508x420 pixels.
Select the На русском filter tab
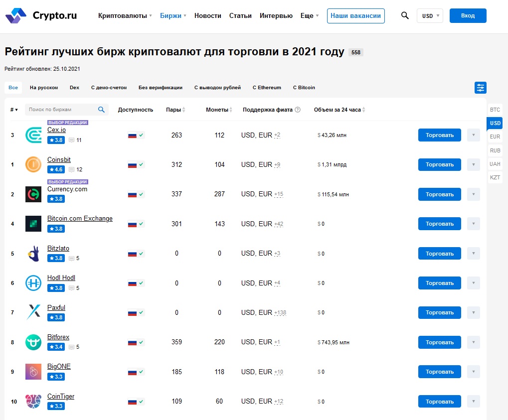[x=44, y=87]
